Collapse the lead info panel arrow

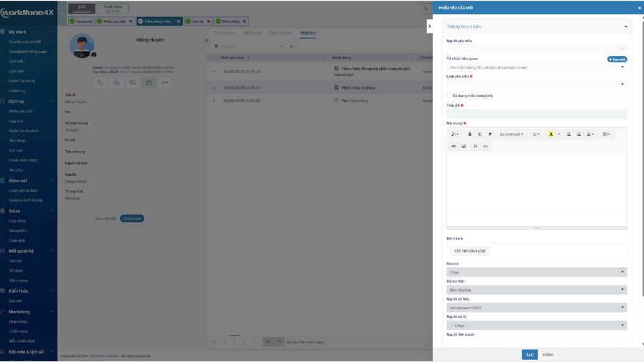tap(206, 40)
